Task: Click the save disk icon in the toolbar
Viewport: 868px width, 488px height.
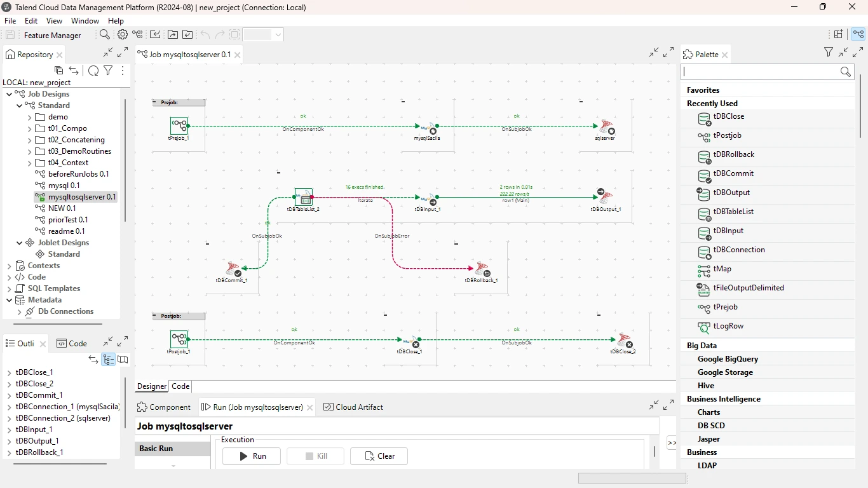Action: point(10,35)
